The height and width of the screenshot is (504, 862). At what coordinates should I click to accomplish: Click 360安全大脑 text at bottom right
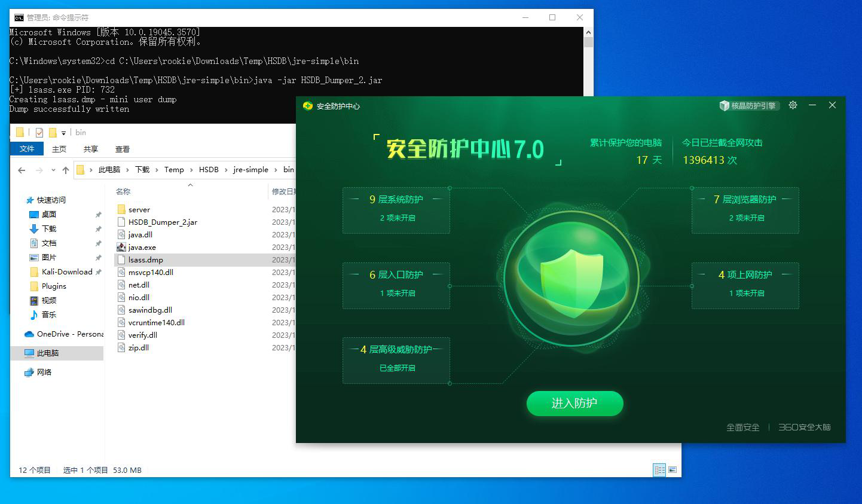click(805, 427)
